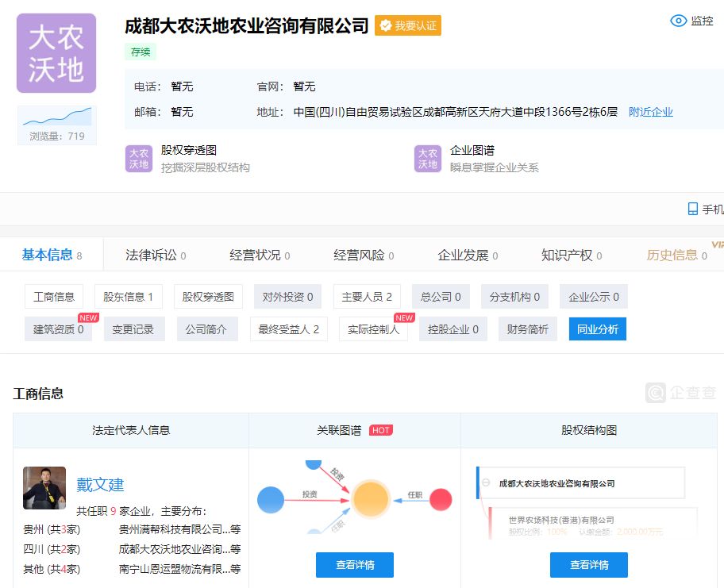The width and height of the screenshot is (724, 588).
Task: Open the 戴文建 name link
Action: tap(100, 485)
